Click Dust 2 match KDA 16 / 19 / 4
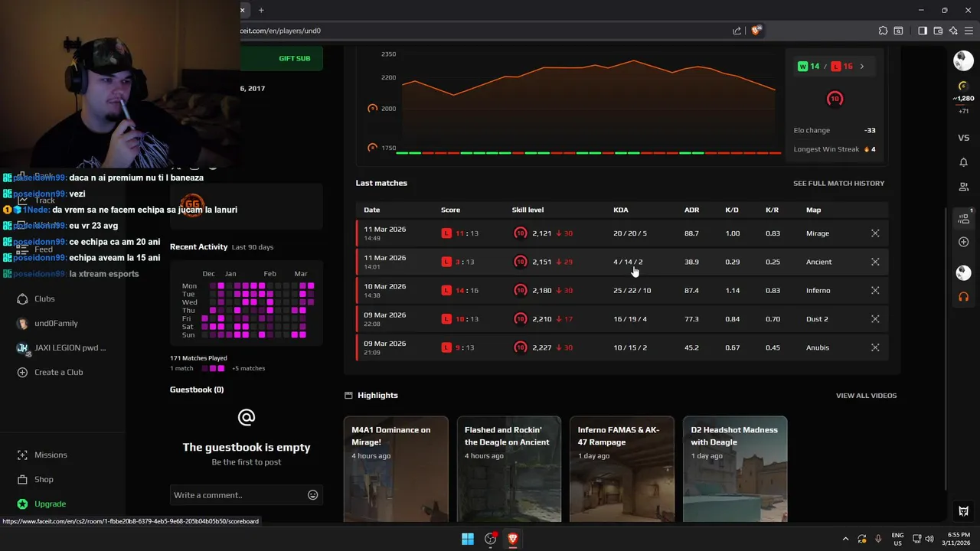 point(630,319)
